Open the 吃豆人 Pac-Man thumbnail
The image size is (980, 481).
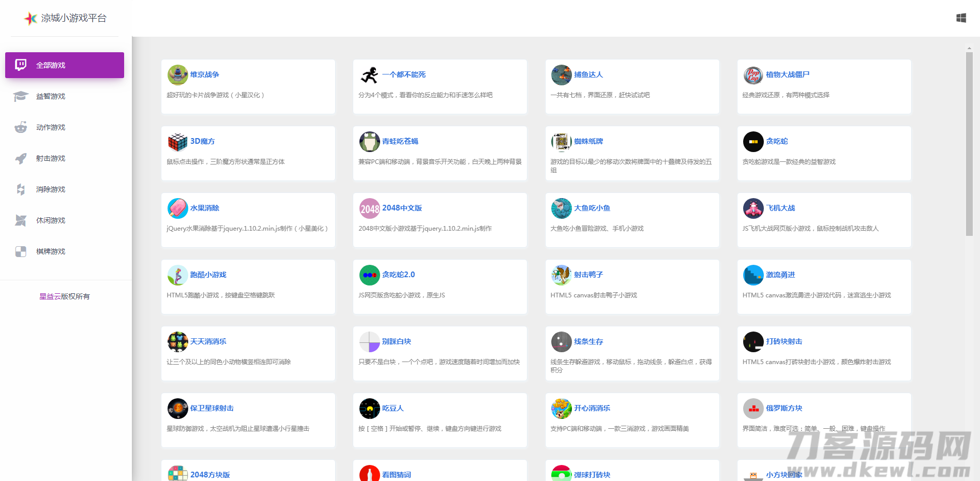(x=369, y=408)
